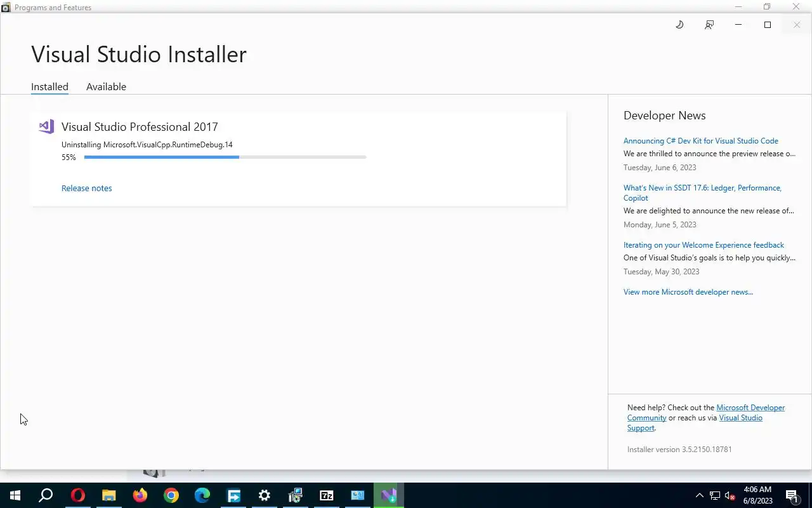Close the Visual Studio Installer window
The width and height of the screenshot is (812, 508).
(797, 25)
